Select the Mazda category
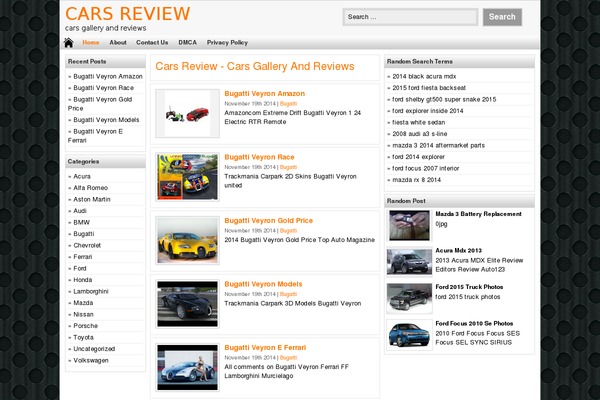Screen dimensions: 600x400 click(x=83, y=303)
